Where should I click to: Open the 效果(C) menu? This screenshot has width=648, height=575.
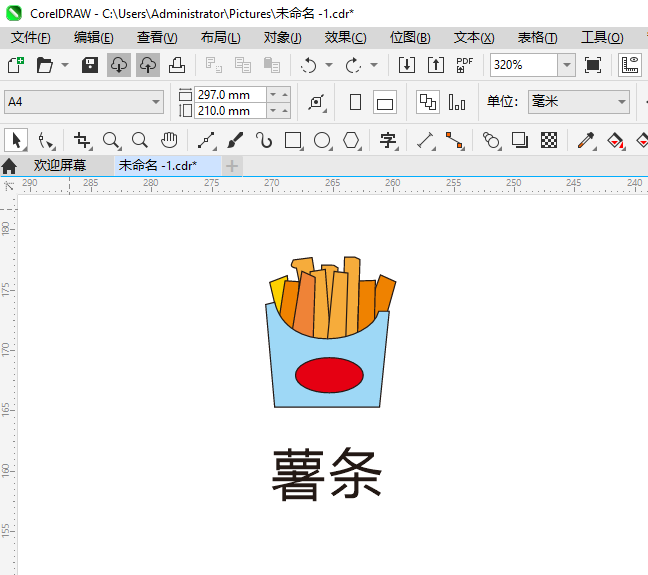tap(345, 38)
